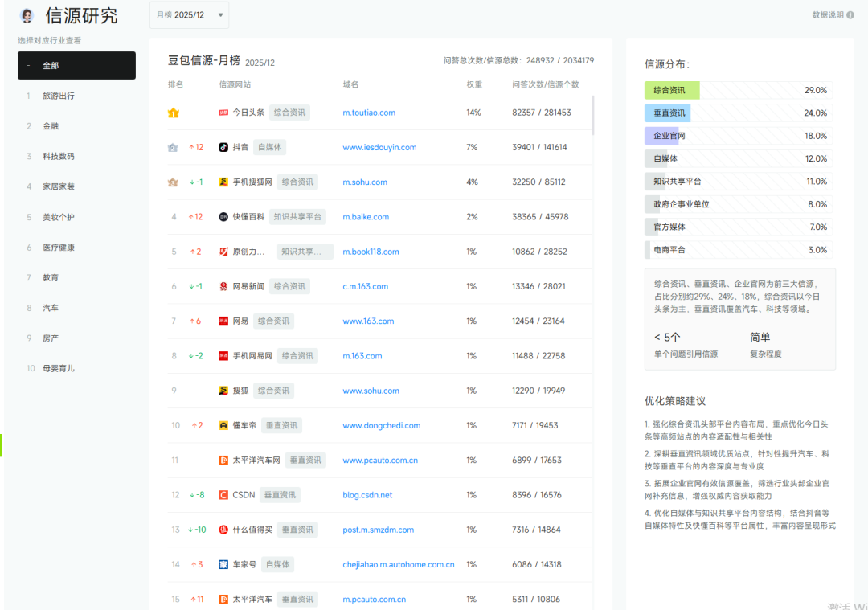The height and width of the screenshot is (610, 868).
Task: Open the m.sohu.com link
Action: coord(365,182)
